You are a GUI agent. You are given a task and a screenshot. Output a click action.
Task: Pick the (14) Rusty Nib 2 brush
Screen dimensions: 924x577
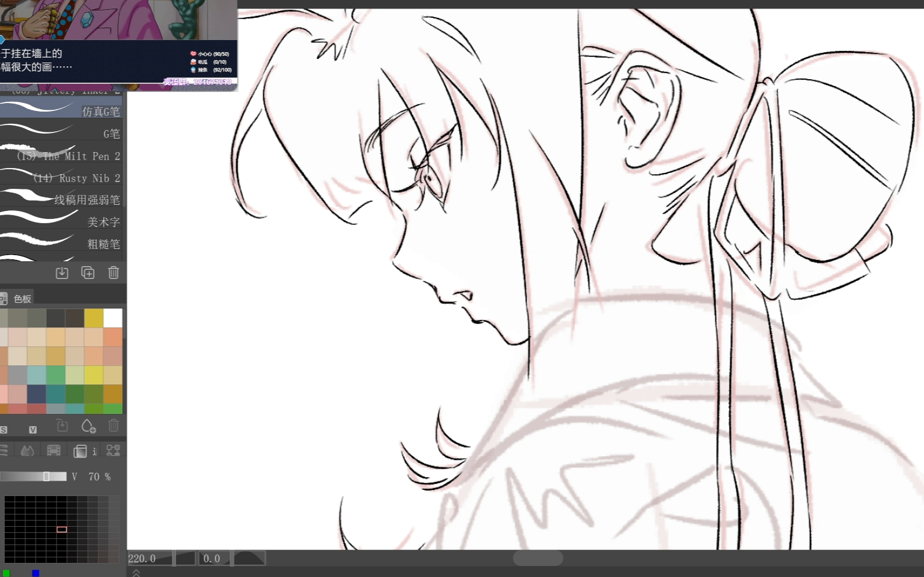point(61,178)
